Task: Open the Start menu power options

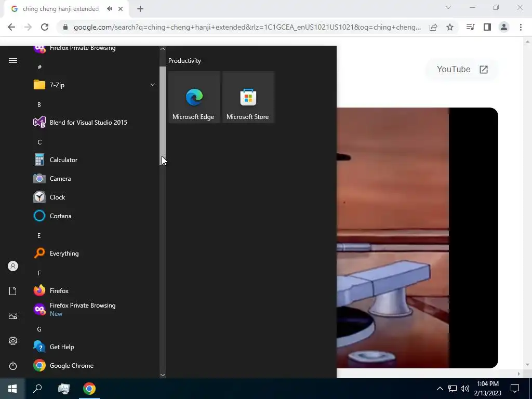Action: (13, 366)
